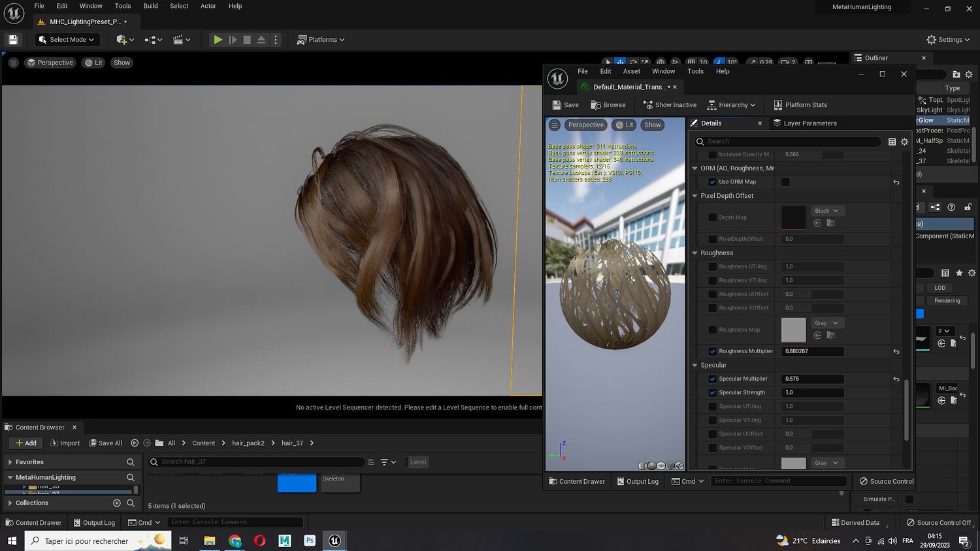Open the Build menu in main menu bar

click(x=150, y=6)
